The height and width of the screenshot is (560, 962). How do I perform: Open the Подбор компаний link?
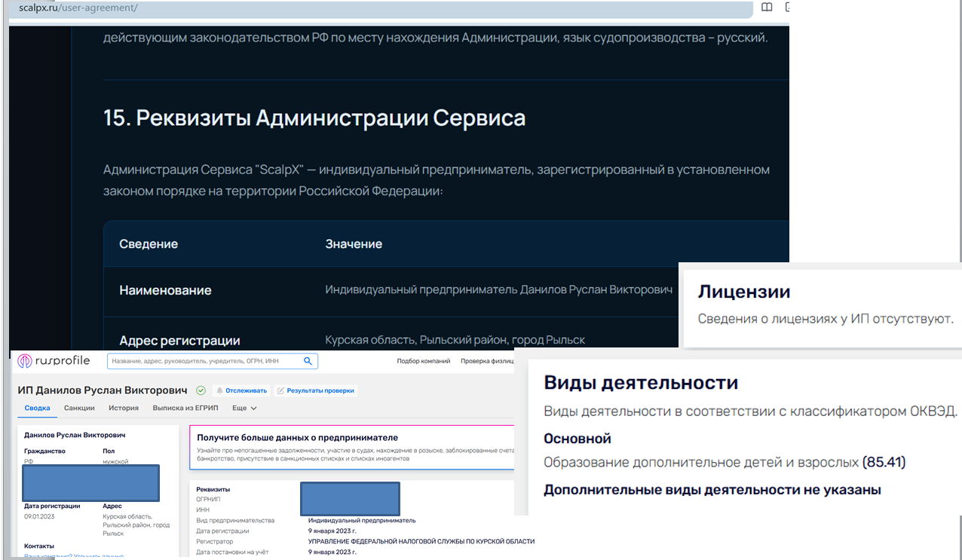pos(424,361)
